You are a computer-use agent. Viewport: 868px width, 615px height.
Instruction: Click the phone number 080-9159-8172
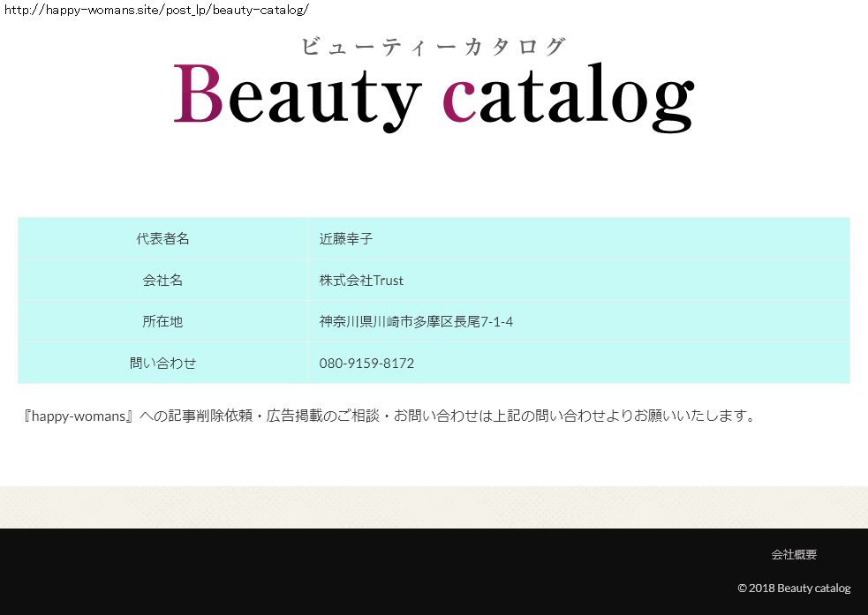[x=366, y=364]
